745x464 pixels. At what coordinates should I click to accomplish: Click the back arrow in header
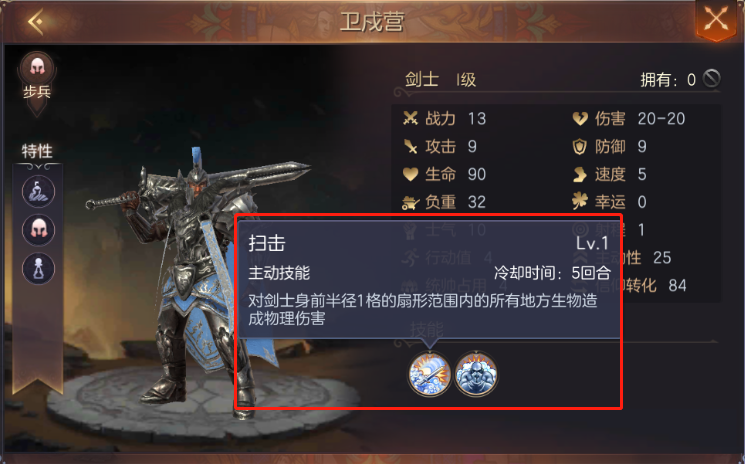(x=36, y=21)
